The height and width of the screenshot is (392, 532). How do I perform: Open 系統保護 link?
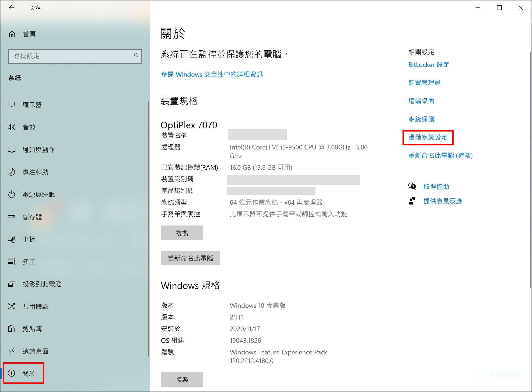point(421,119)
